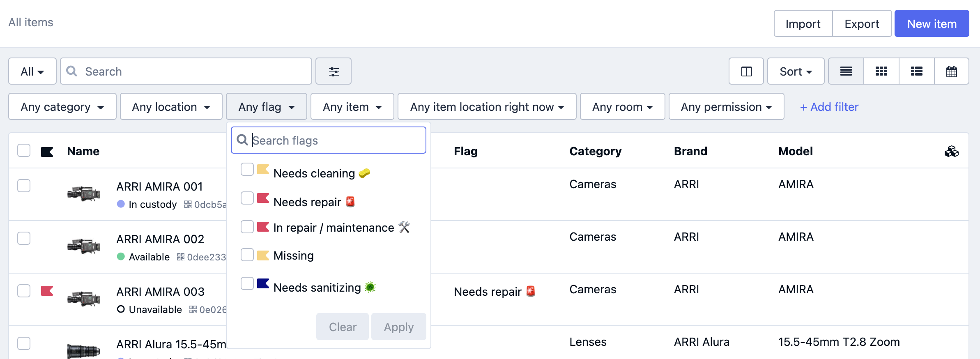
Task: Open the ARRI Alura lens thumbnail
Action: pyautogui.click(x=84, y=351)
